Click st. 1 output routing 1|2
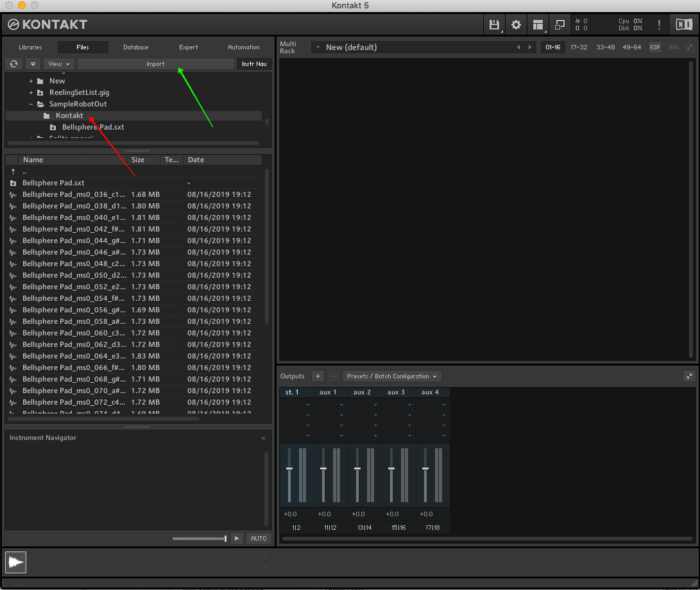Screen dimensions: 700x590 coord(296,528)
